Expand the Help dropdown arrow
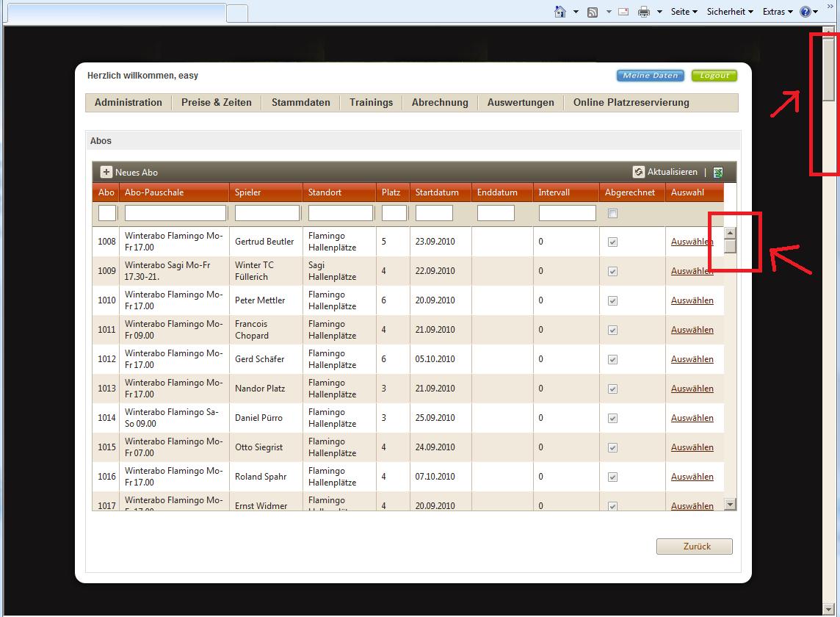The image size is (840, 617). coord(815,12)
